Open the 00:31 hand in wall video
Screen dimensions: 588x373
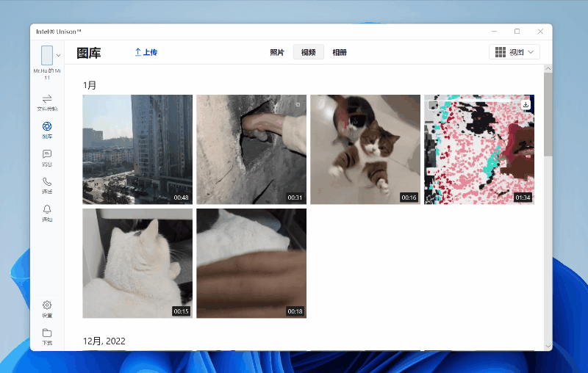coord(251,150)
